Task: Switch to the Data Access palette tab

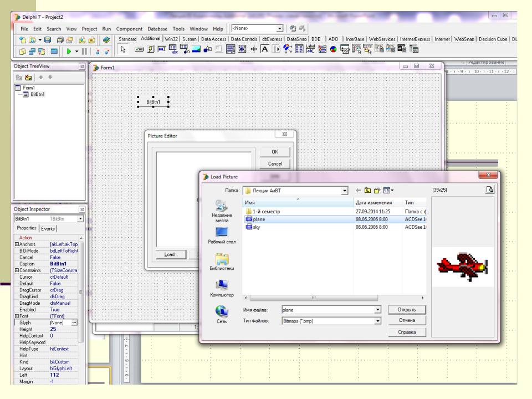Action: (x=213, y=39)
